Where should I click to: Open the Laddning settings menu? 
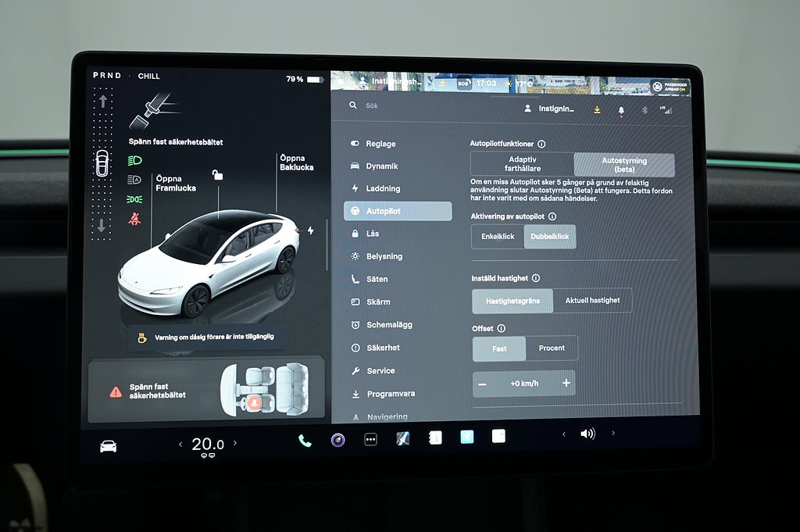(x=383, y=188)
